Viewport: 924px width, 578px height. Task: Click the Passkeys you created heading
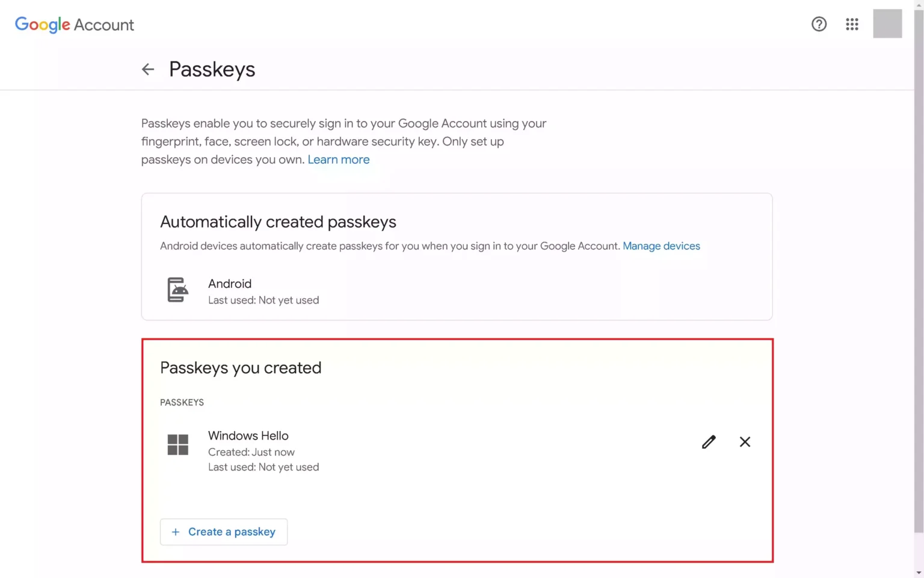(241, 368)
